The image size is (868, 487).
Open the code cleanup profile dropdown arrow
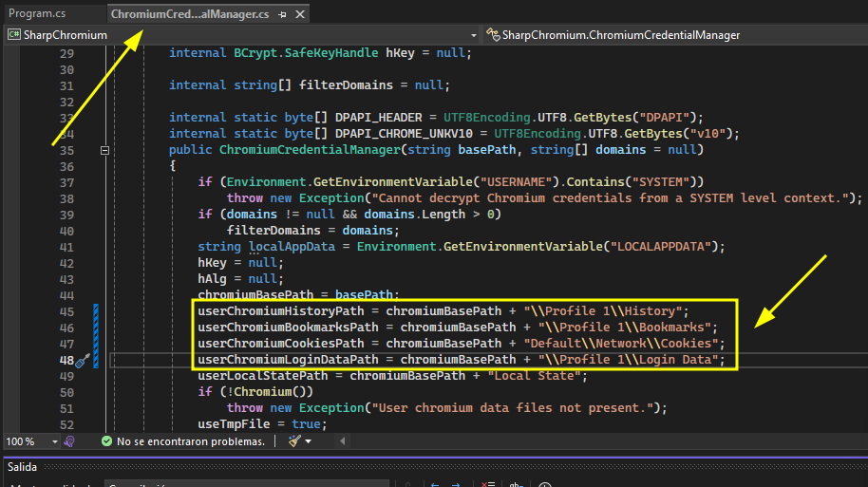tap(309, 441)
